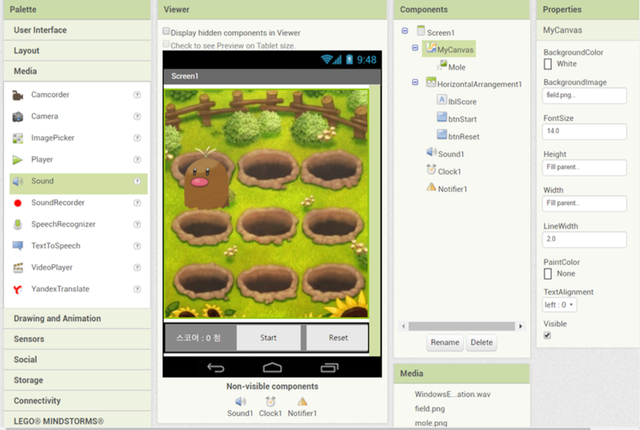Viewport: 640px width, 430px height.
Task: Check the Preview on Tablet size box
Action: 166,44
